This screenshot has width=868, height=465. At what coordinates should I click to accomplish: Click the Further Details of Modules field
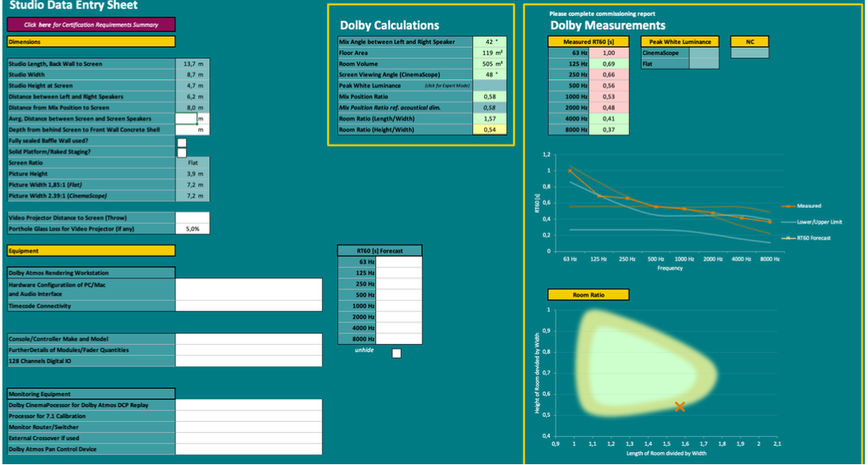248,350
